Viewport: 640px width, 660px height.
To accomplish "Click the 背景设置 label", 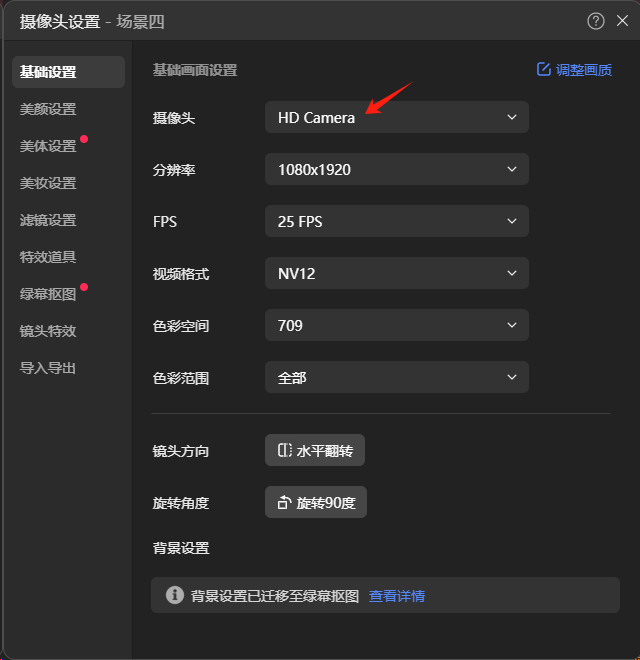I will [x=181, y=548].
